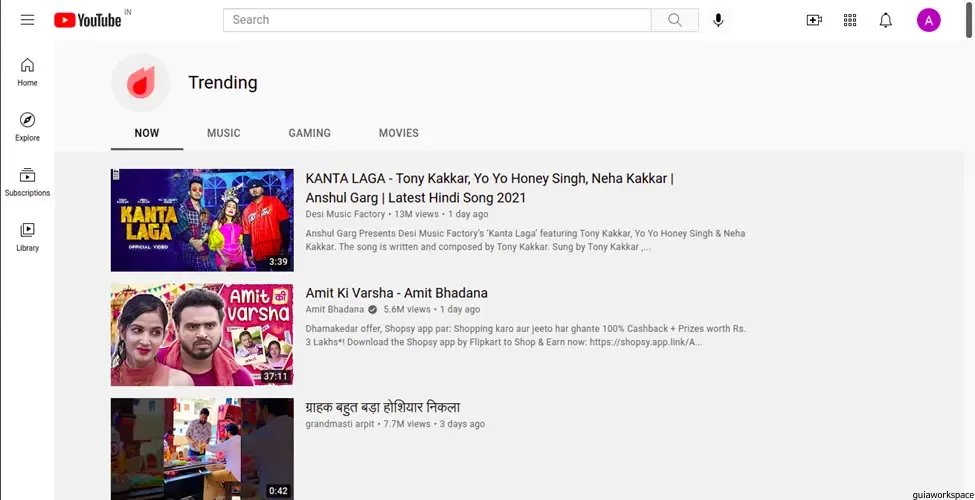Open the hamburger guide menu
This screenshot has height=500, width=975.
point(27,20)
